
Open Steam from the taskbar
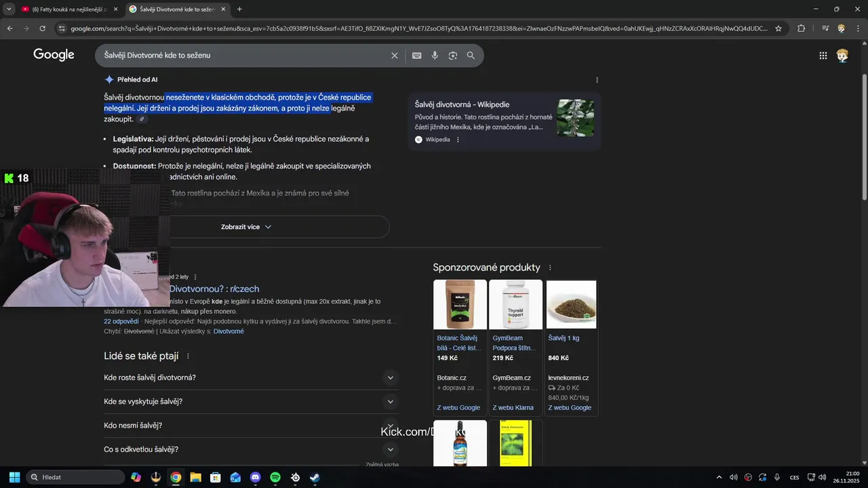click(x=315, y=477)
